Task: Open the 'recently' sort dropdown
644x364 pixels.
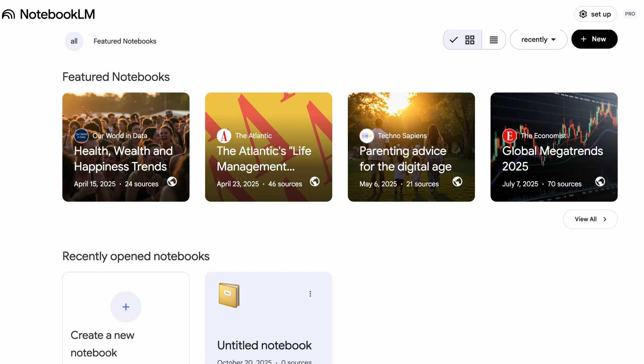Action: pos(538,40)
